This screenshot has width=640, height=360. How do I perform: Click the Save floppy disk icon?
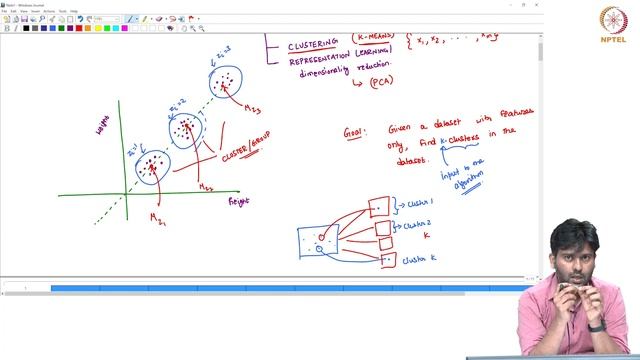tap(24, 19)
